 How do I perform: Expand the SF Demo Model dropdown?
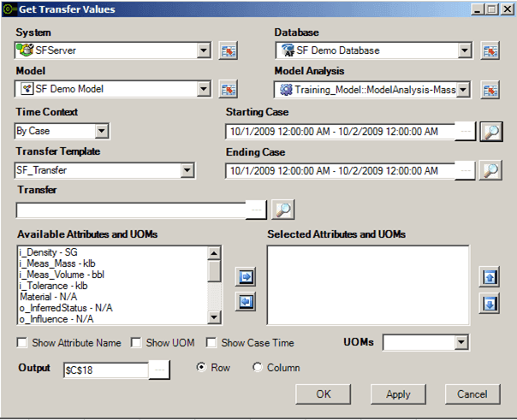[x=204, y=89]
